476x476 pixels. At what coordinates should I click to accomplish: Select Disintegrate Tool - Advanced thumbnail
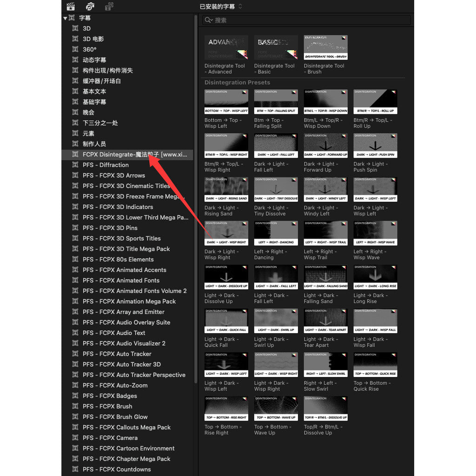(x=226, y=47)
